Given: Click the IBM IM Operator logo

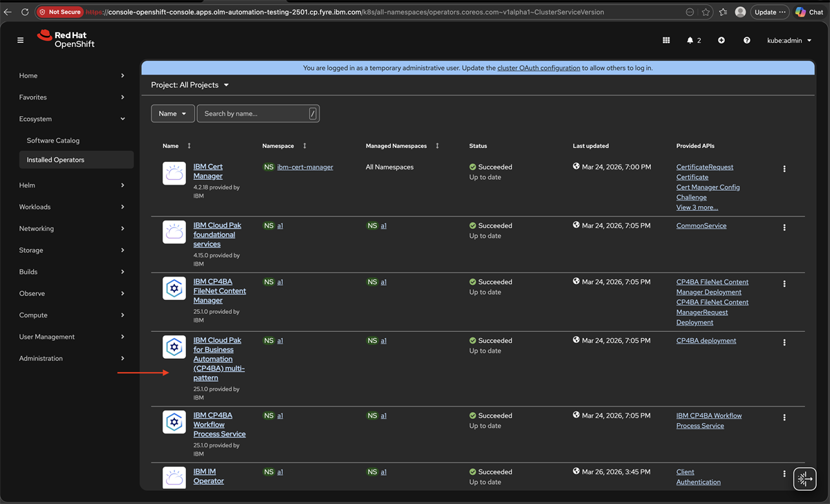Looking at the screenshot, I should (x=174, y=478).
